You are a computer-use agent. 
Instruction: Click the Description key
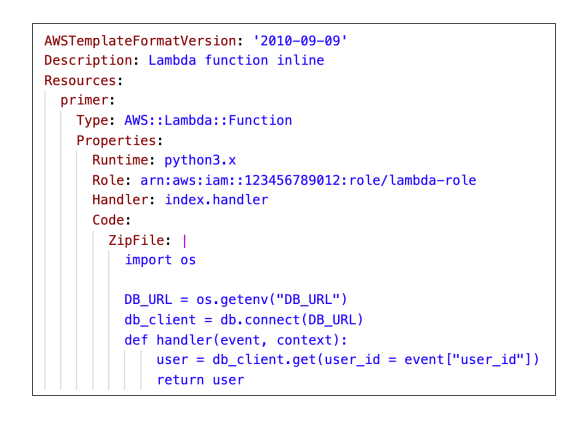tap(88, 61)
